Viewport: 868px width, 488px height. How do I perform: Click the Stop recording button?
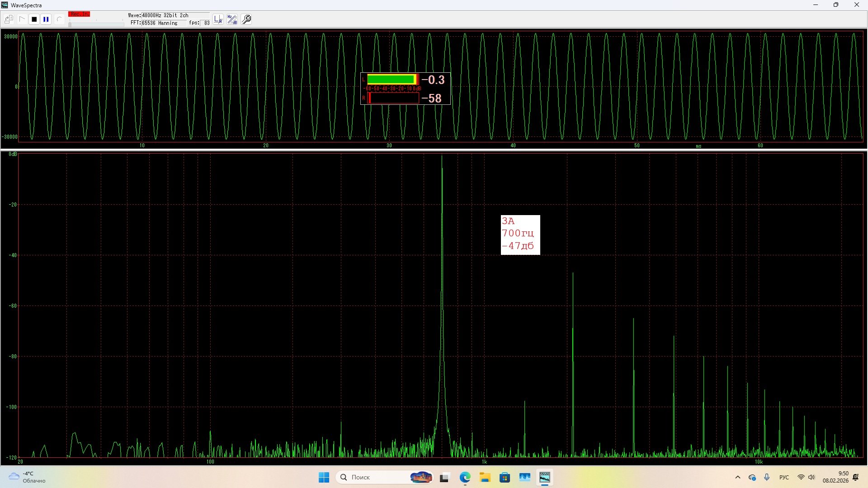[x=34, y=19]
